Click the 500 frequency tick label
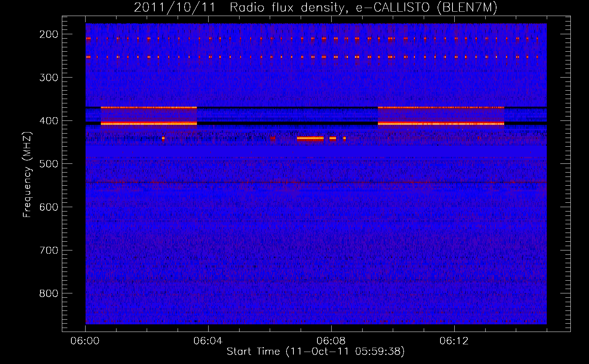The height and width of the screenshot is (364, 589). (49, 164)
